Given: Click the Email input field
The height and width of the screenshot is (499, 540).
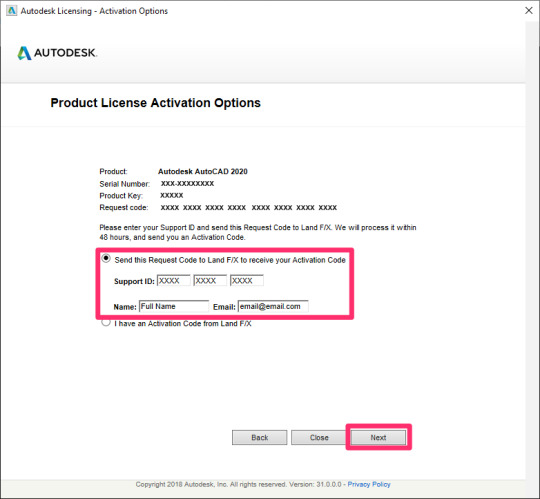Looking at the screenshot, I should [273, 306].
